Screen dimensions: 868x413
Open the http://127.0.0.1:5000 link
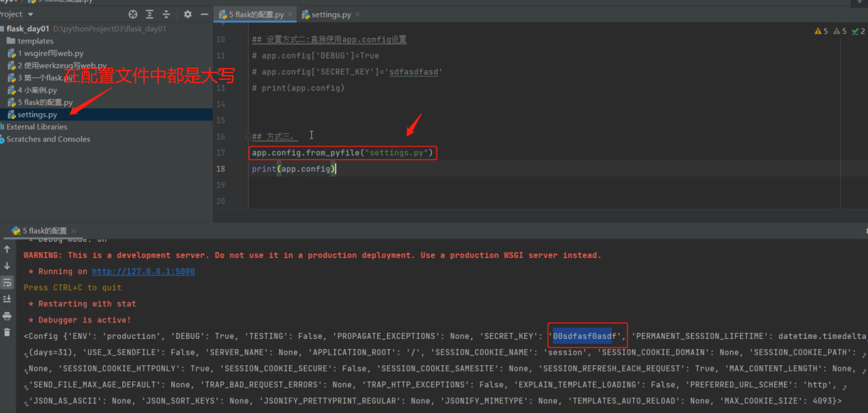coord(143,271)
